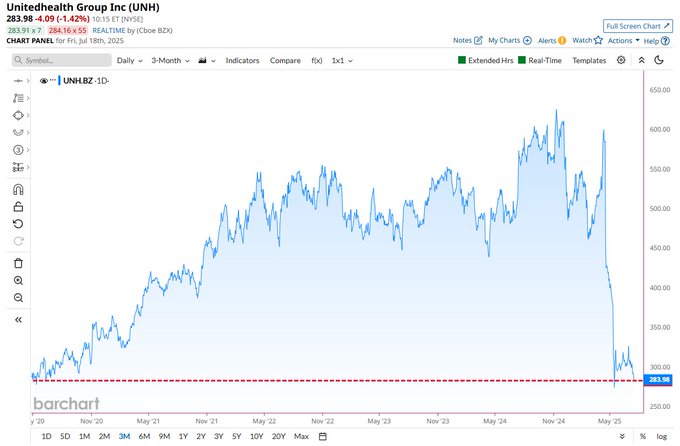Screen dimensions: 680x446
Task: Open the date range calendar icon
Action: point(323,436)
